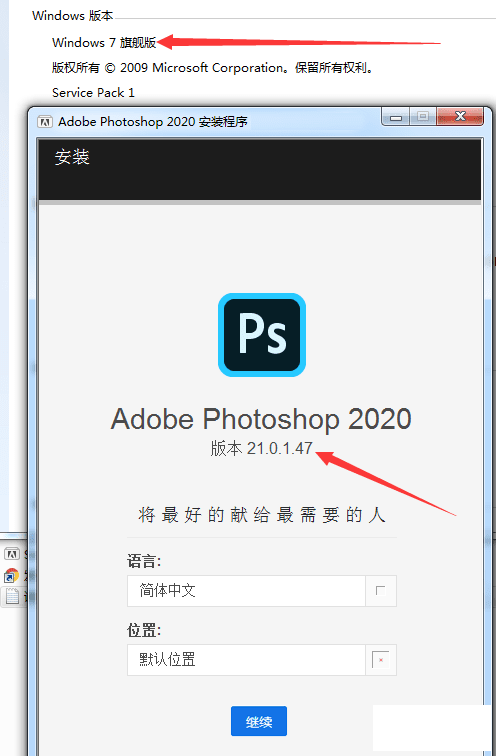Click the slogan '将最好的献给最需要的人'
The width and height of the screenshot is (496, 756).
(x=262, y=515)
